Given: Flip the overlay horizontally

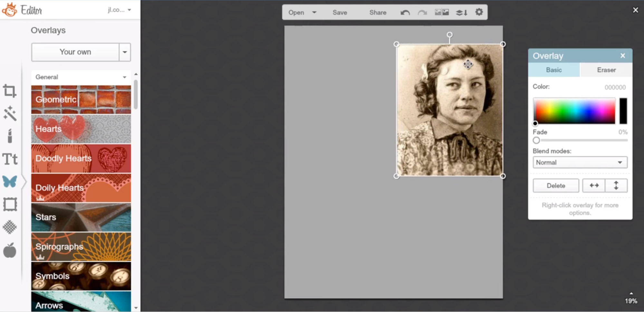Looking at the screenshot, I should coord(594,186).
